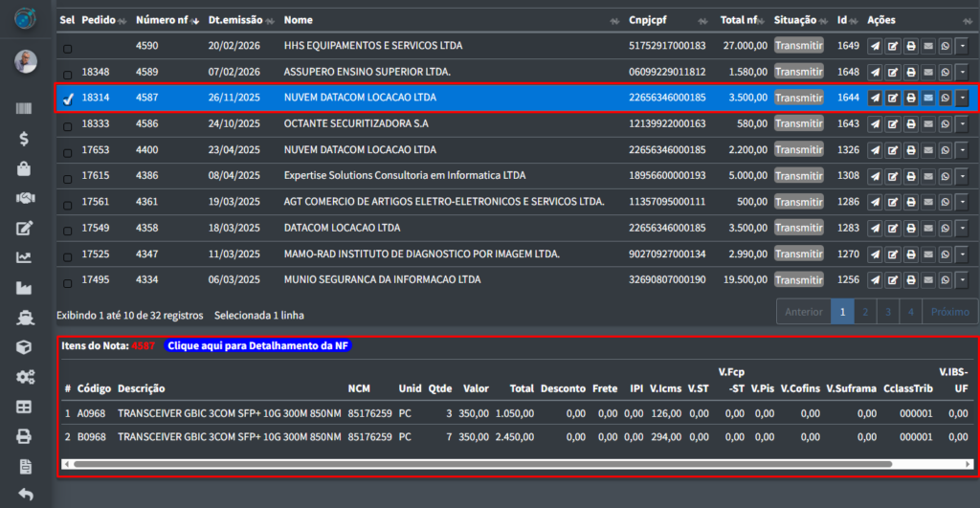The image size is (980, 508).
Task: Click the back arrow icon in sidebar
Action: pos(25,495)
